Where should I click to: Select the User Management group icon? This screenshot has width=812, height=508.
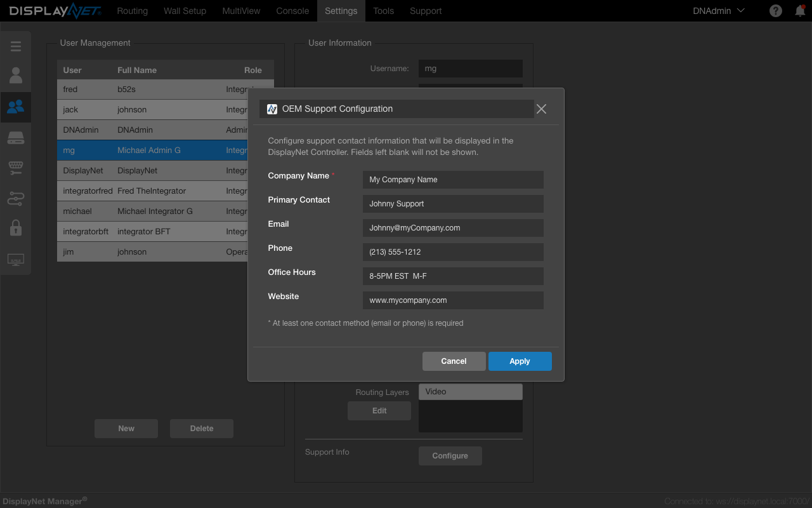[16, 106]
